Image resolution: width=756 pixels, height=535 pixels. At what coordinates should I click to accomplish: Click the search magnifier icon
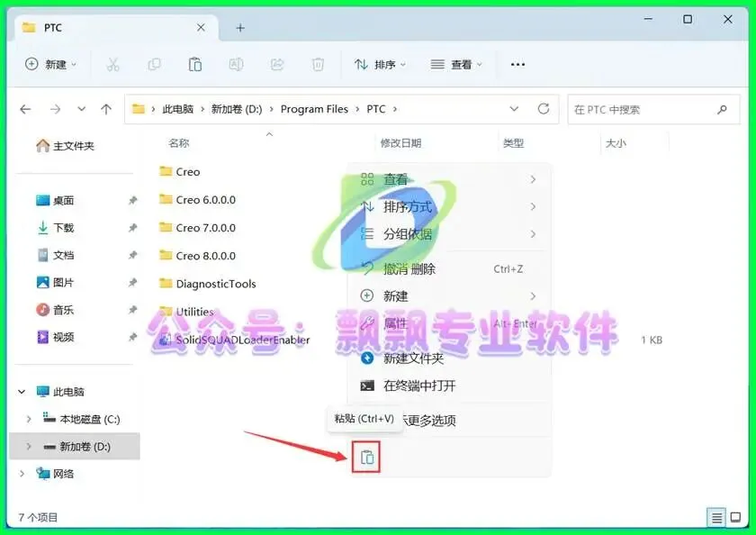click(x=722, y=110)
